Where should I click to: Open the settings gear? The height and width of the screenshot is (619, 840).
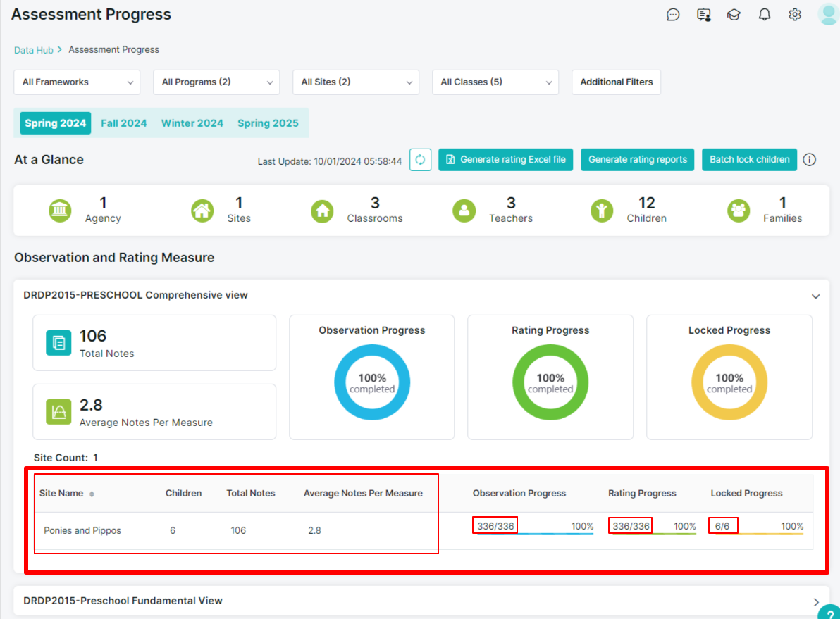click(x=795, y=15)
